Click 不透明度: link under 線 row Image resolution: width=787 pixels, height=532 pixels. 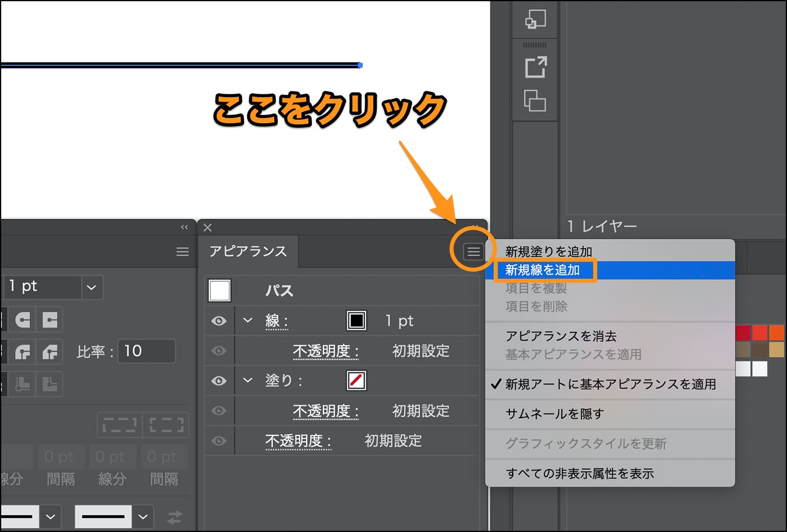326,351
